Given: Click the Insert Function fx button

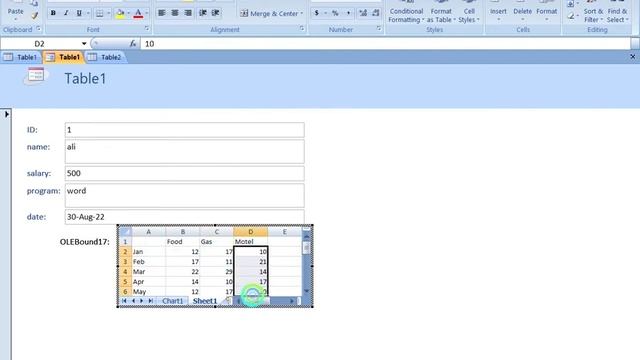Looking at the screenshot, I should click(133, 43).
